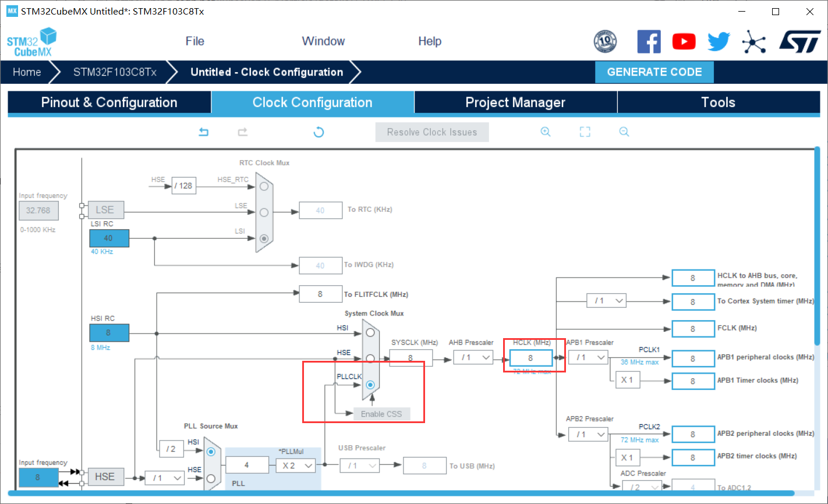The image size is (828, 504).
Task: Click the reset clock configuration icon
Action: (x=319, y=132)
